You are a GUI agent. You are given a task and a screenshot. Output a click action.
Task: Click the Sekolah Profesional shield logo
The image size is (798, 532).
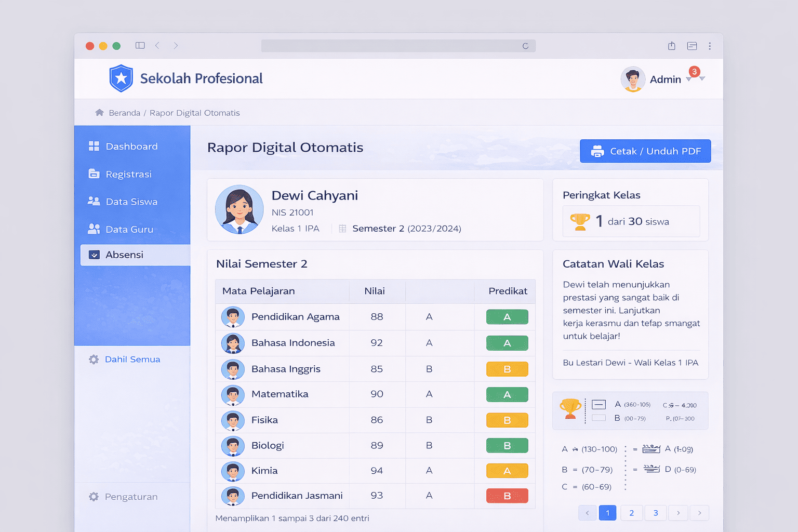tap(121, 78)
